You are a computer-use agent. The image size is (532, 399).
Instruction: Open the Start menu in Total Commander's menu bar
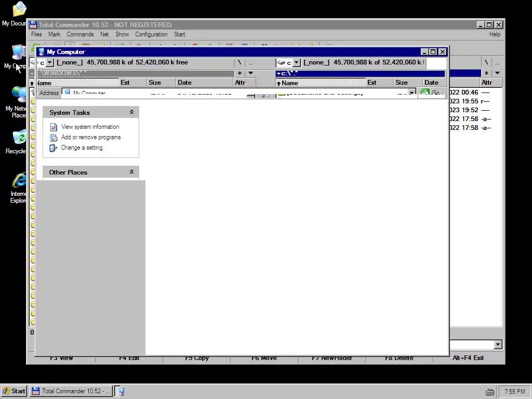coord(179,34)
